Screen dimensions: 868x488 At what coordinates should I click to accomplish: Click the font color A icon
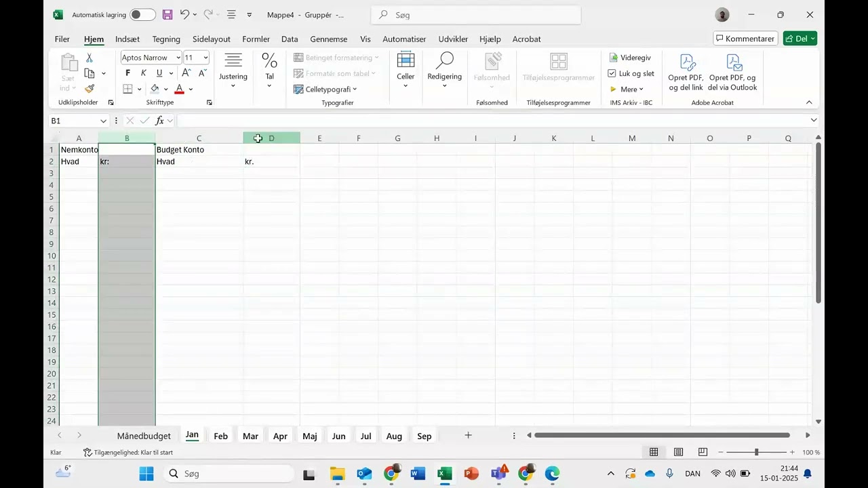179,89
